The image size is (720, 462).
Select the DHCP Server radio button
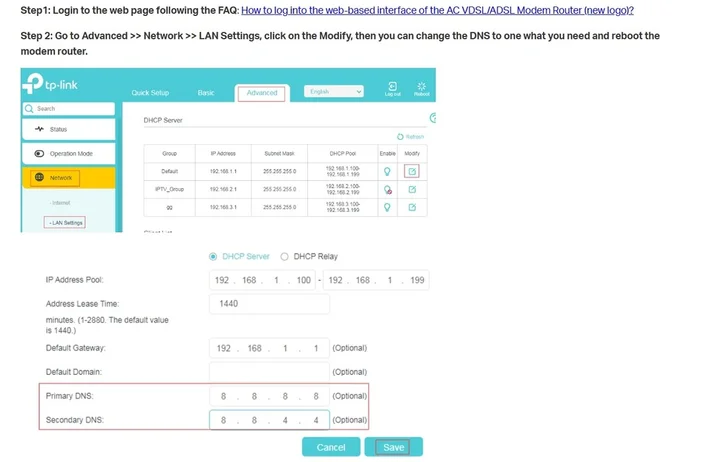(213, 256)
